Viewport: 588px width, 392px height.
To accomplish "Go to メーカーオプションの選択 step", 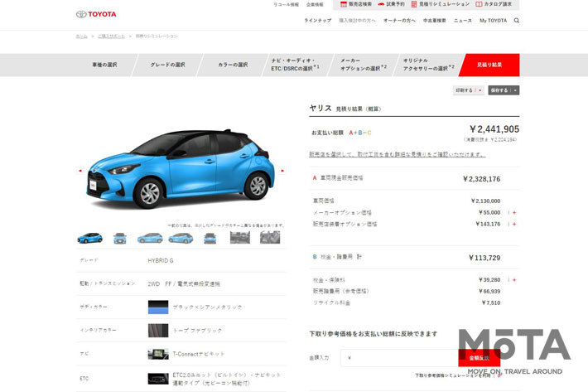I will click(x=363, y=65).
